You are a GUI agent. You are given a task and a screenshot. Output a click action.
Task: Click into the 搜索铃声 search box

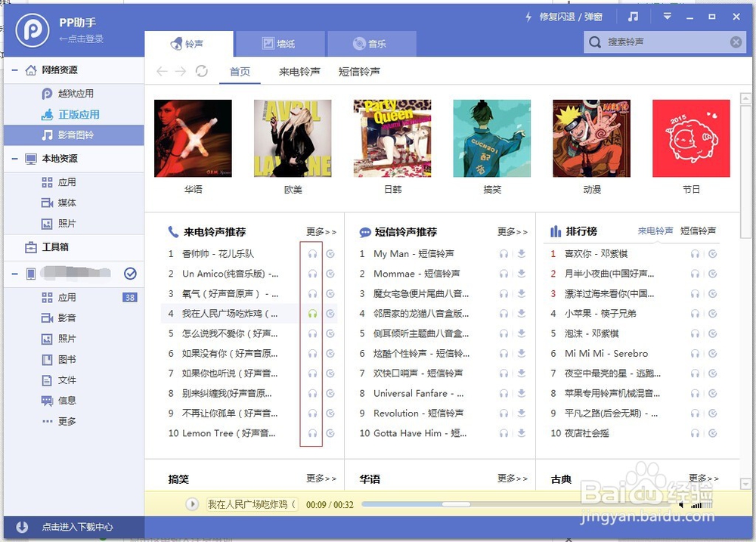coord(665,42)
